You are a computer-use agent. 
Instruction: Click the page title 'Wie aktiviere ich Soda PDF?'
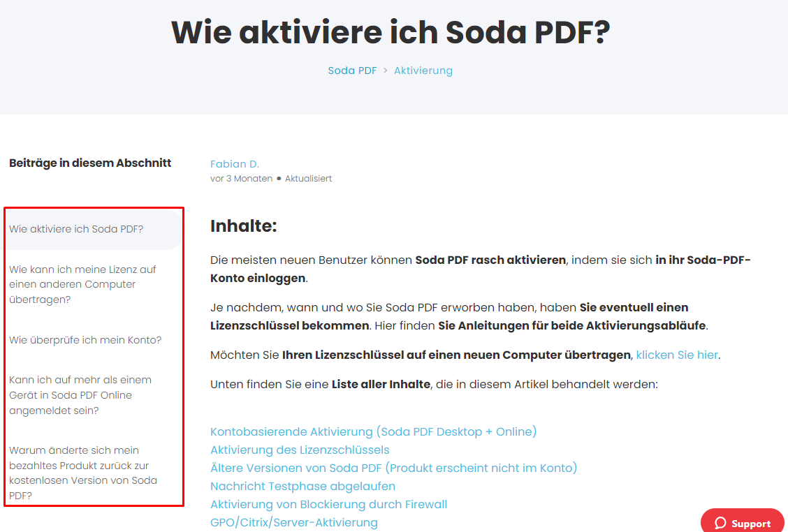click(391, 32)
